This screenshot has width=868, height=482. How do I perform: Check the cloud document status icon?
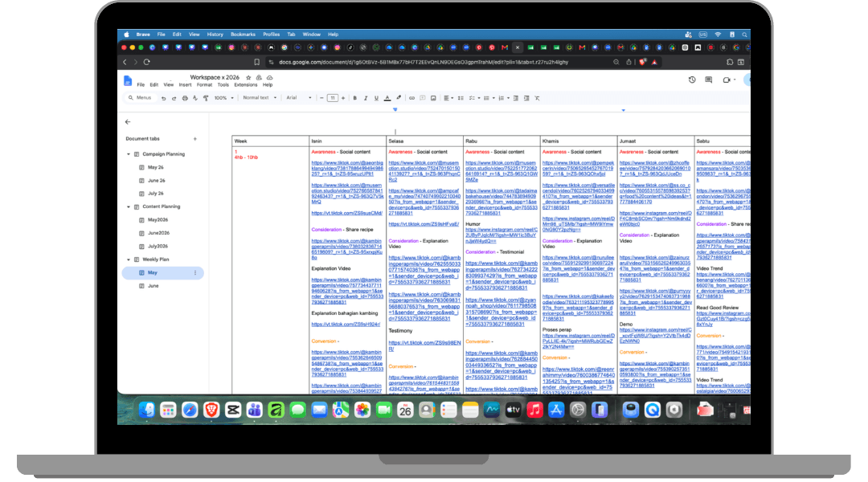click(269, 77)
